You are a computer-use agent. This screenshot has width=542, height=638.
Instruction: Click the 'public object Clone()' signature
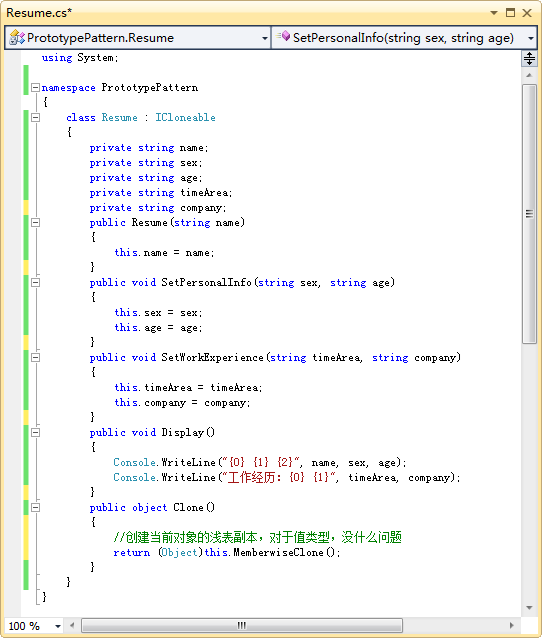[152, 507]
